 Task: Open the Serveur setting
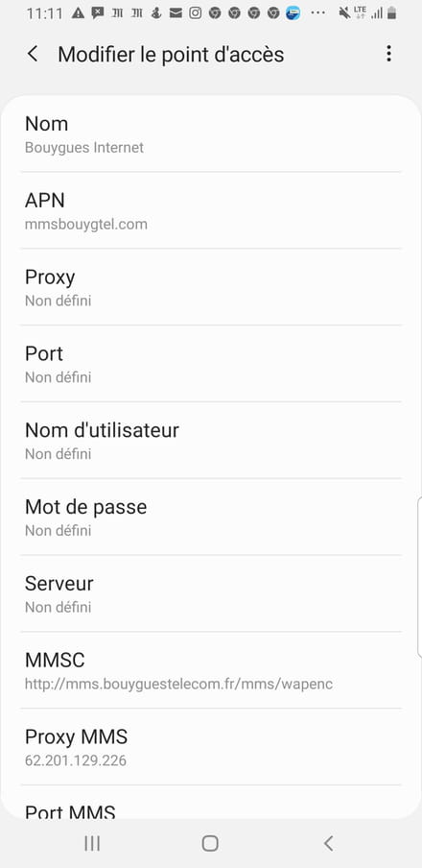coord(211,593)
